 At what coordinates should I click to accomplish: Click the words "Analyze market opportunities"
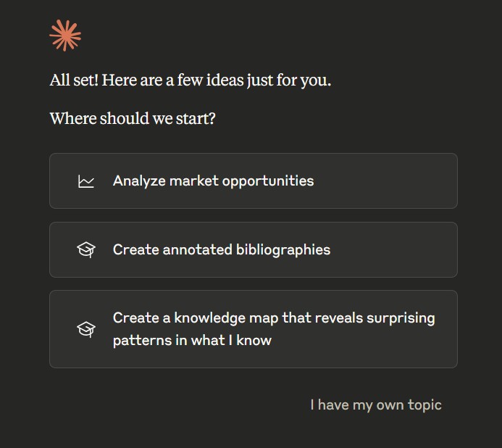[213, 181]
